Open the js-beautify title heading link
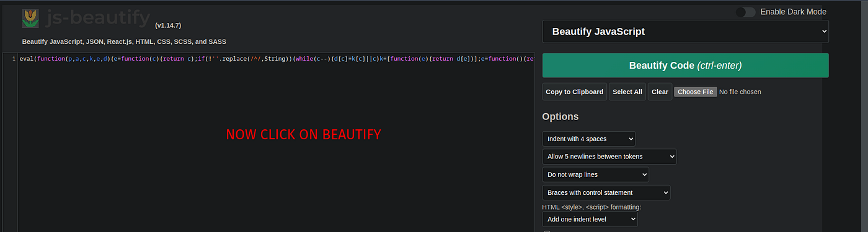Viewport: 868px width, 232px height. point(99,19)
